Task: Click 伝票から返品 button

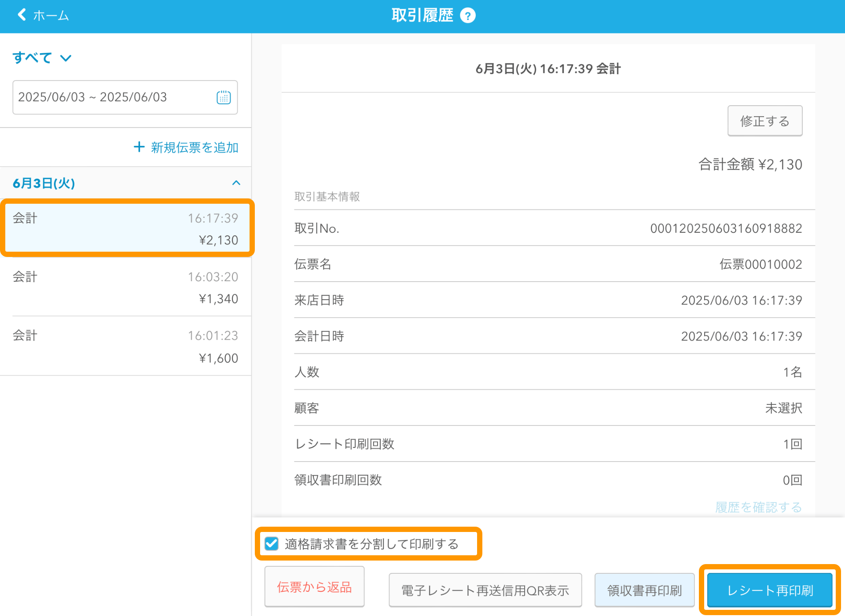Action: click(314, 587)
